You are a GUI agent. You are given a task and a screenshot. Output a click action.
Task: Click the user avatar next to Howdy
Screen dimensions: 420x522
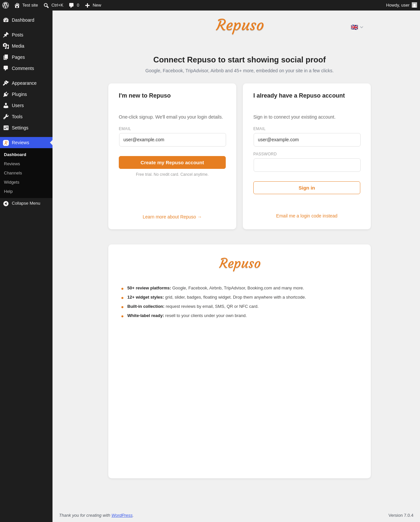pyautogui.click(x=414, y=5)
